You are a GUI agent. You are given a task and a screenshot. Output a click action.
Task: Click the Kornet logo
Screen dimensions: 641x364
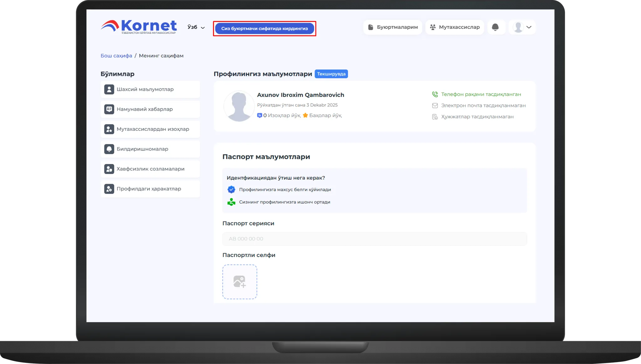(x=139, y=27)
